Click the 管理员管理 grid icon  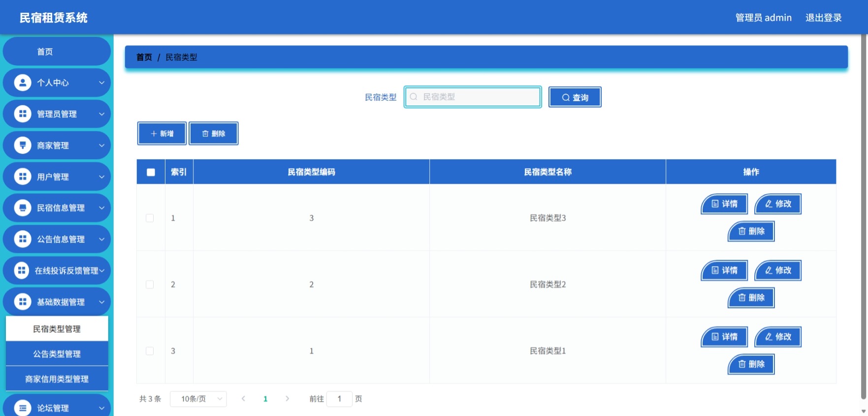tap(23, 114)
